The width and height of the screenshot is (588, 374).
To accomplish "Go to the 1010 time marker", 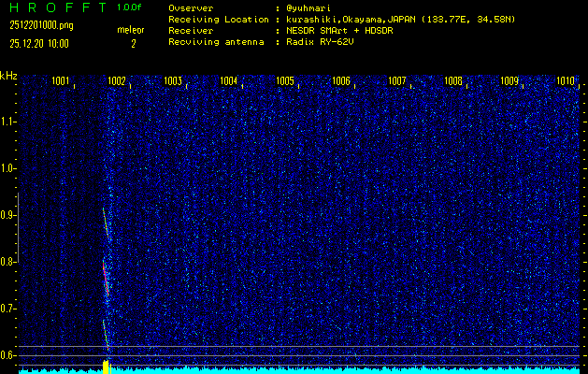I will coord(566,81).
